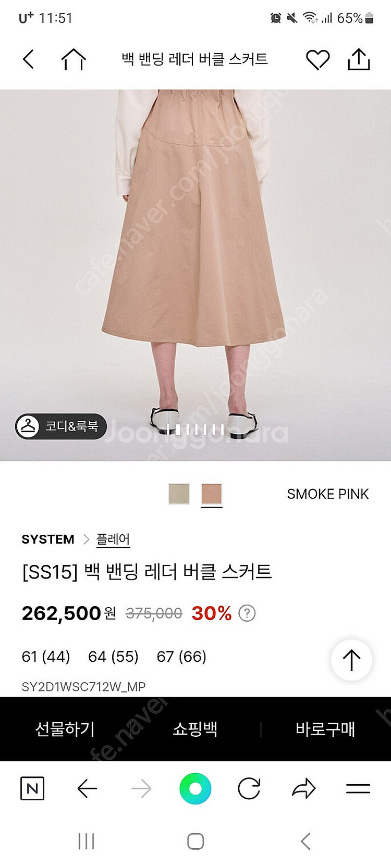Viewport: 391px width, 868px height.
Task: Add item to wishlist with heart icon
Action: 317,59
